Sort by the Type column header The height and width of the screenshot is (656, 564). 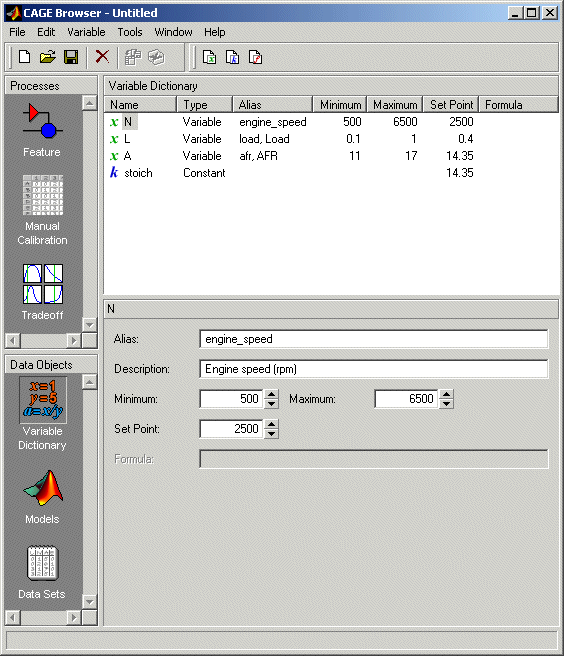point(204,105)
